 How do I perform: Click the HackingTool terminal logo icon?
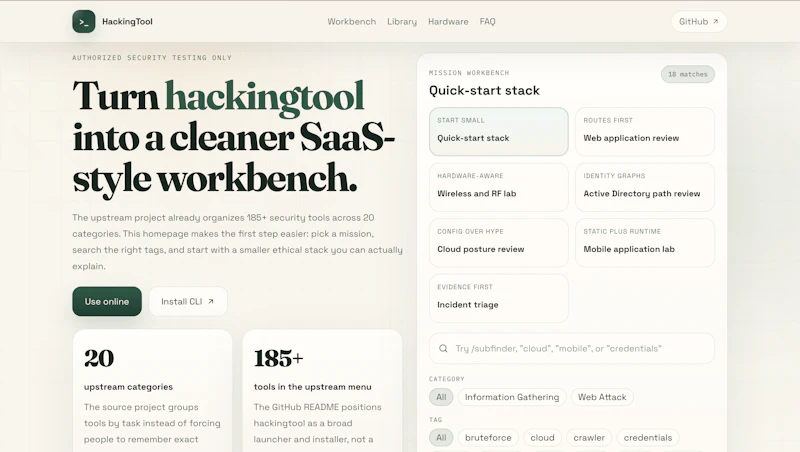[84, 21]
